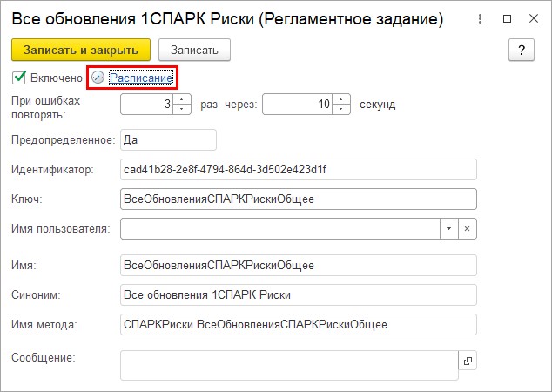Click the window title text

pos(227,18)
